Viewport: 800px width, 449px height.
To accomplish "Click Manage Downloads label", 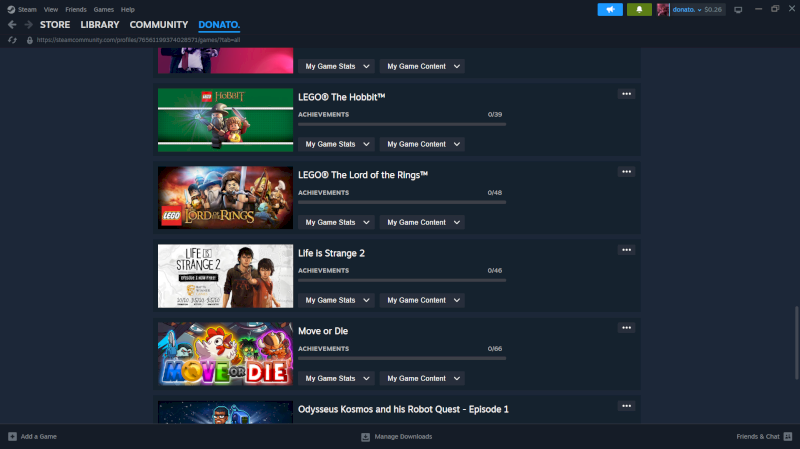I will 403,437.
